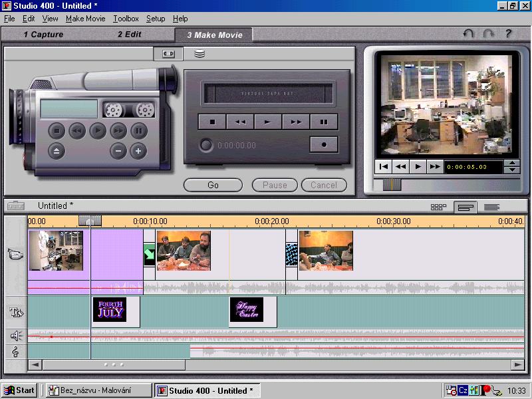Switch to the 1 Capture tab
This screenshot has height=399, width=532.
(43, 35)
